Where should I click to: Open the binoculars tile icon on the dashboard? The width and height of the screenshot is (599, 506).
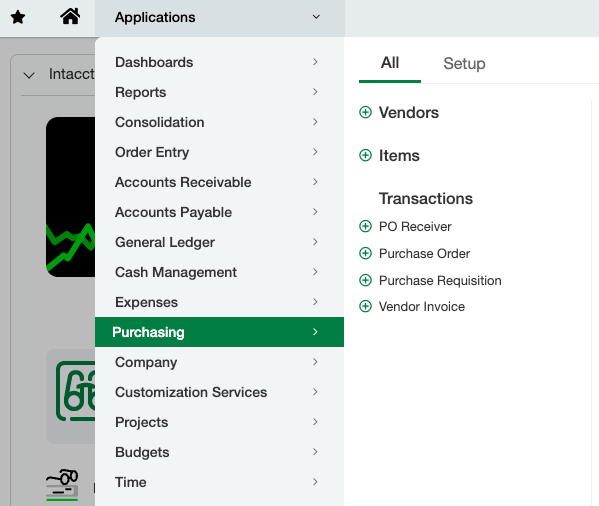pyautogui.click(x=75, y=391)
